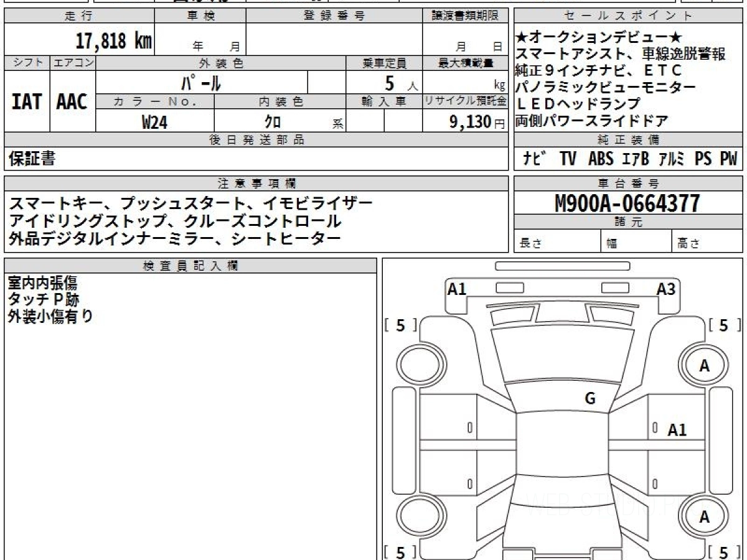Select the color code W24
The width and height of the screenshot is (747, 560).
coord(154,121)
